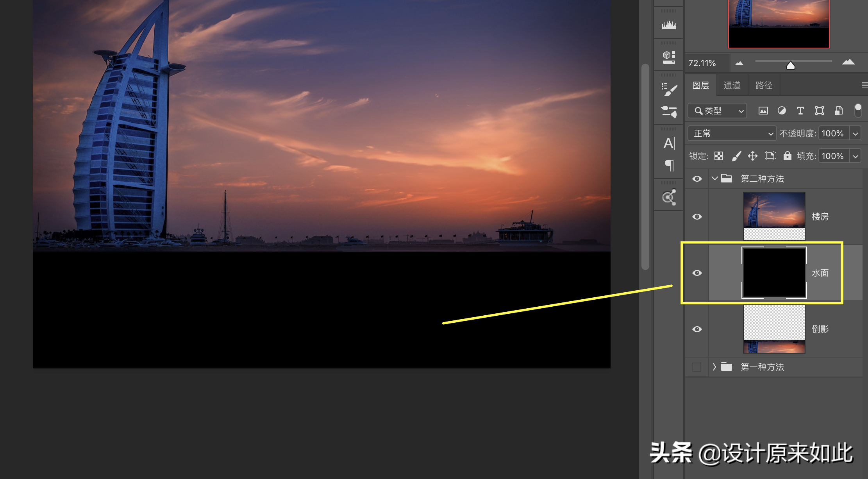Viewport: 868px width, 479px height.
Task: Select the 倒影 layer thumbnail
Action: pyautogui.click(x=774, y=329)
